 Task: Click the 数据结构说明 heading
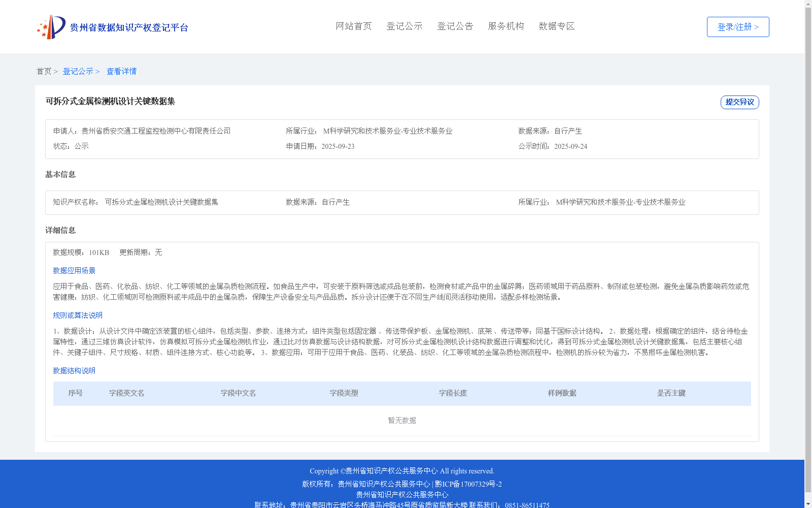point(74,371)
